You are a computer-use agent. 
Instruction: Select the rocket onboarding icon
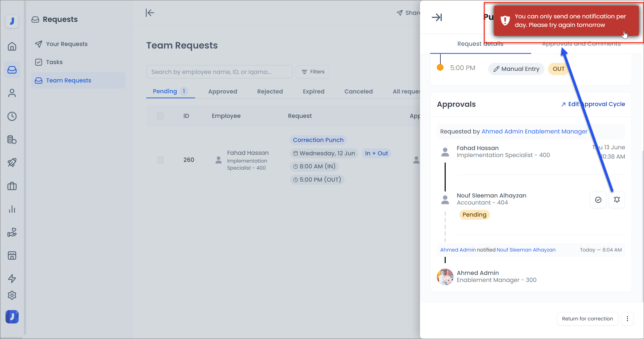click(x=12, y=162)
